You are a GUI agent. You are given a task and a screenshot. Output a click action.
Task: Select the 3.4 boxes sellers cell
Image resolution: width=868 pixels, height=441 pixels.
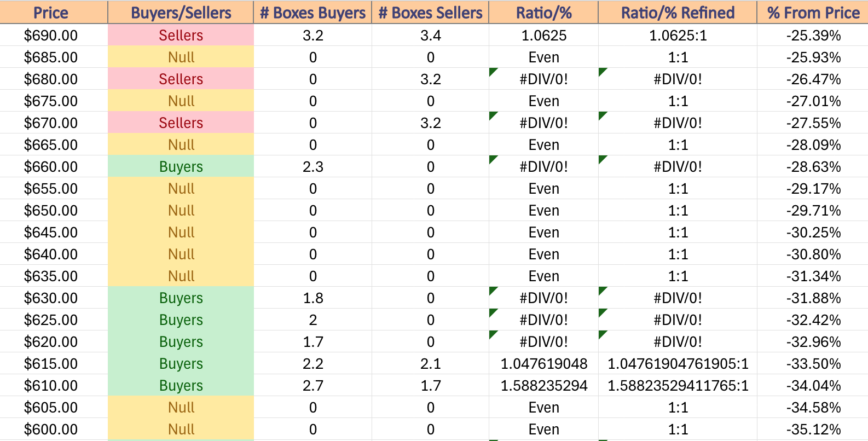pos(430,35)
